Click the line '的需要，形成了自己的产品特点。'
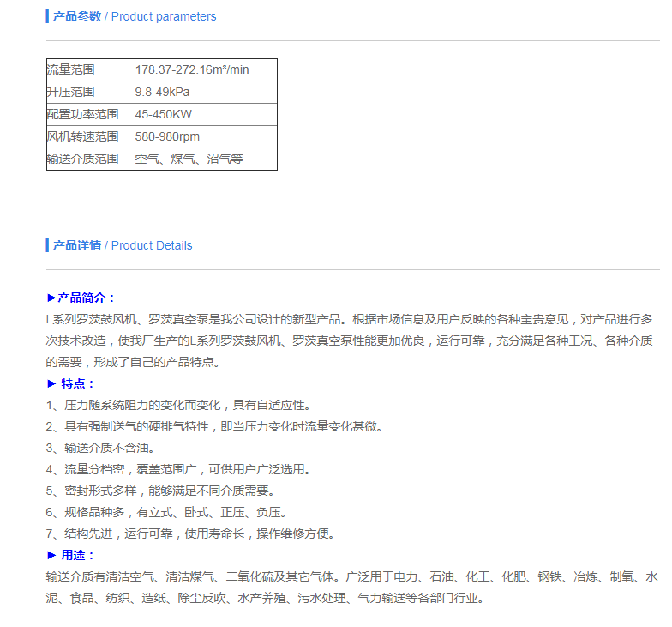 (x=133, y=362)
